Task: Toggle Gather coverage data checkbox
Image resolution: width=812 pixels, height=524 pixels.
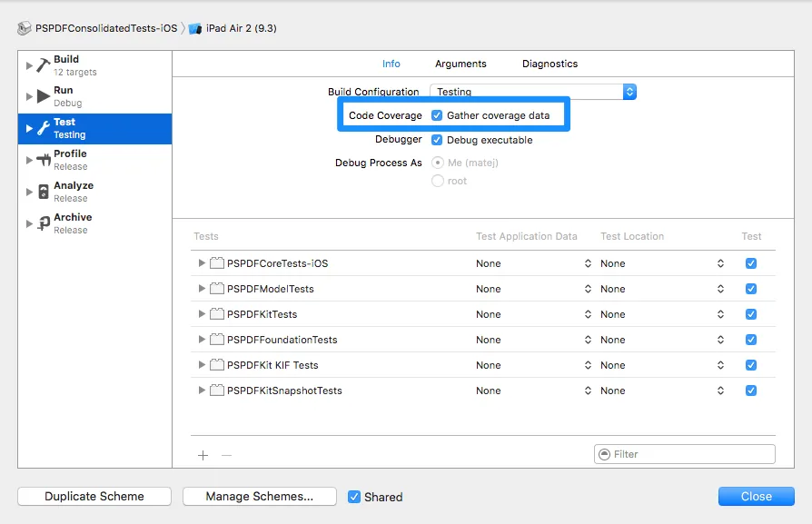Action: click(x=437, y=115)
